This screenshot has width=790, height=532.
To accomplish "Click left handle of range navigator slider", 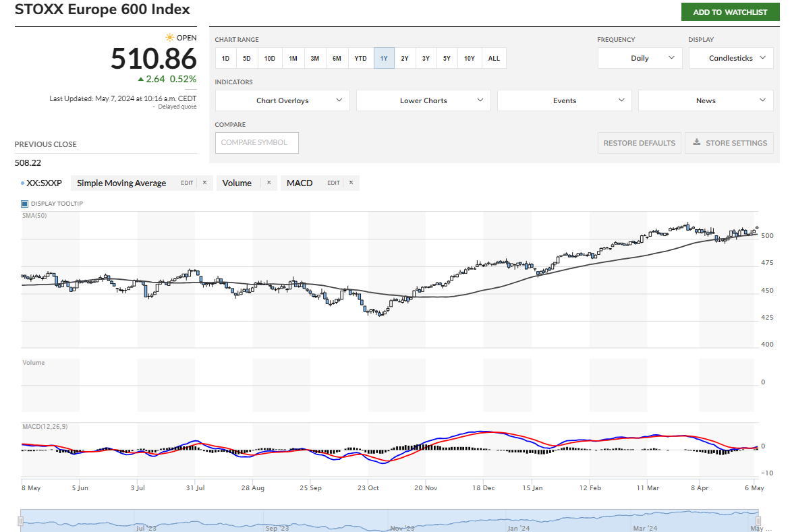I will [21, 521].
